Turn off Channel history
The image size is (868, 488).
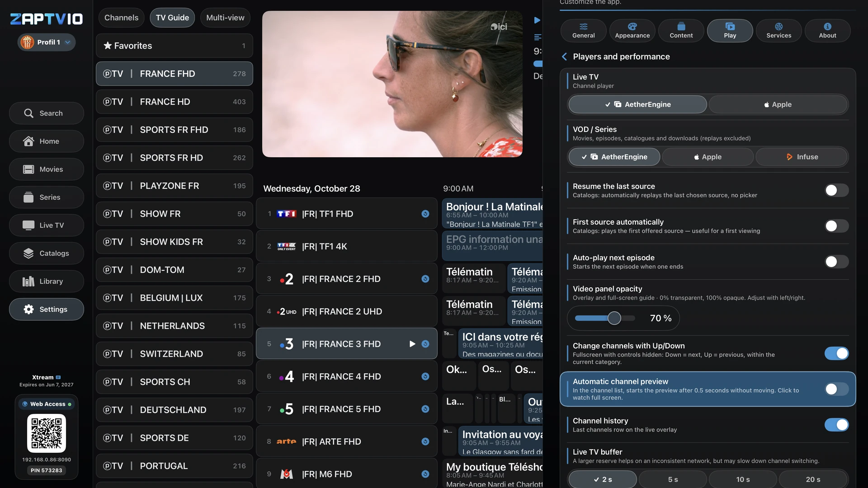pyautogui.click(x=836, y=425)
